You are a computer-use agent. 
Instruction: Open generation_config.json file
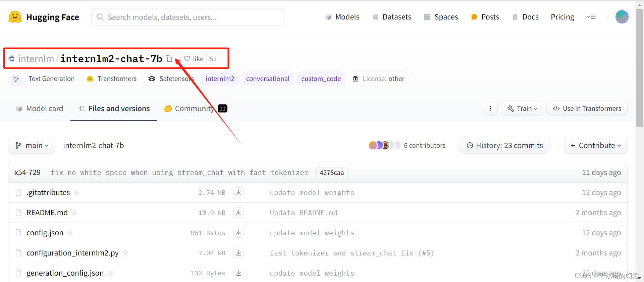point(65,273)
